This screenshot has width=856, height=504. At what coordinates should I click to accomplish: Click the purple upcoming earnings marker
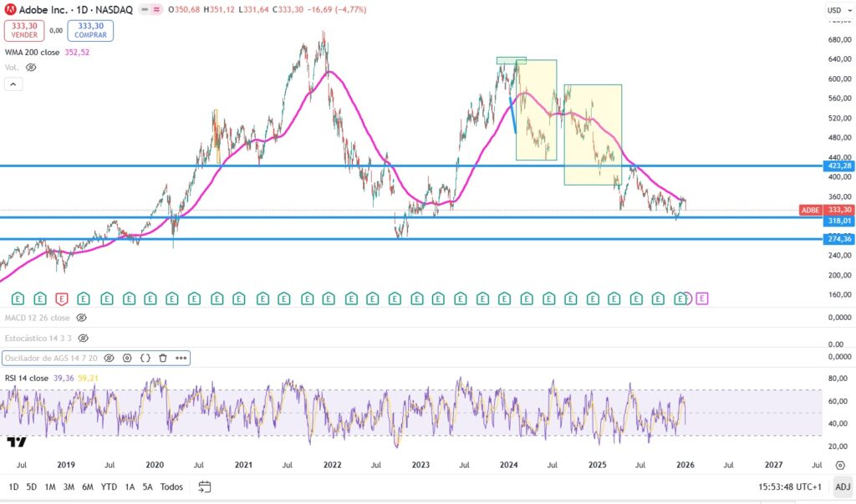click(701, 298)
